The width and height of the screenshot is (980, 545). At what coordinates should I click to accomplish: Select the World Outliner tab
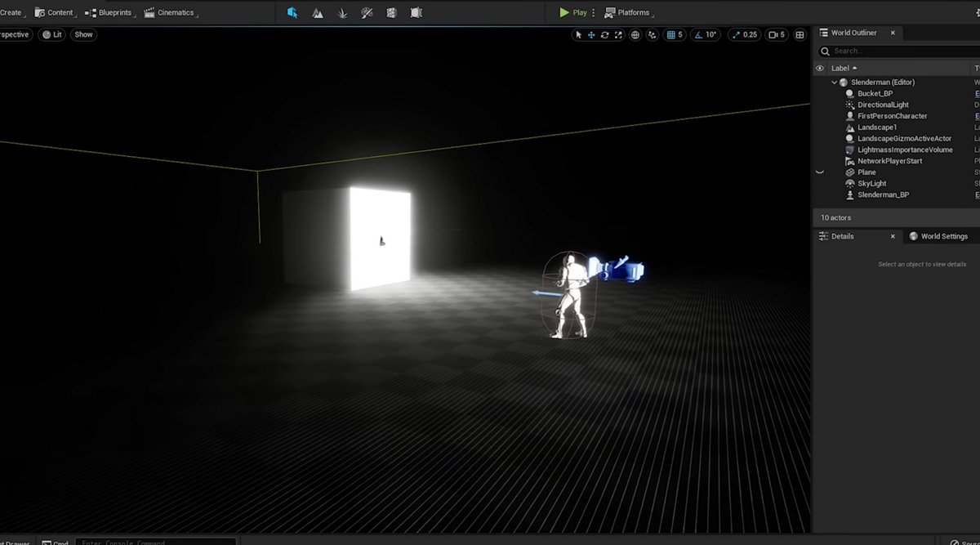pos(853,33)
